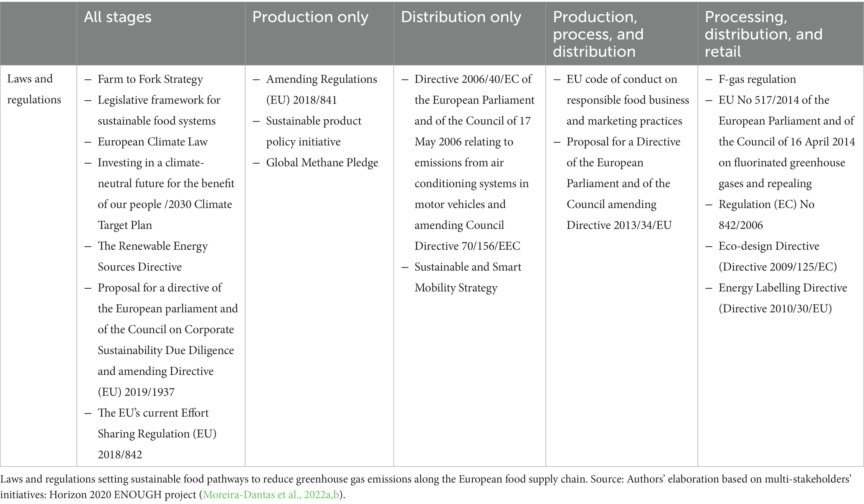Viewport: 864px width, 504px height.
Task: Select 'Energy Labelling Directive' entry
Action: [783, 298]
